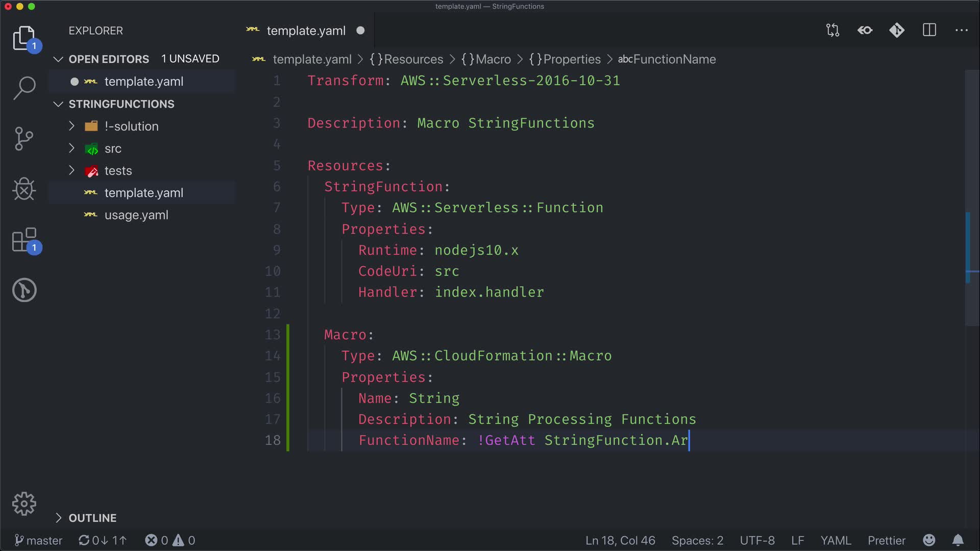Click the master branch indicator
980x551 pixels.
pos(39,540)
